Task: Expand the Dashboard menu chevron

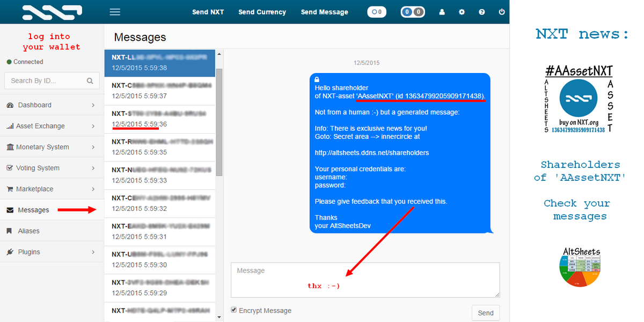Action: click(x=93, y=105)
